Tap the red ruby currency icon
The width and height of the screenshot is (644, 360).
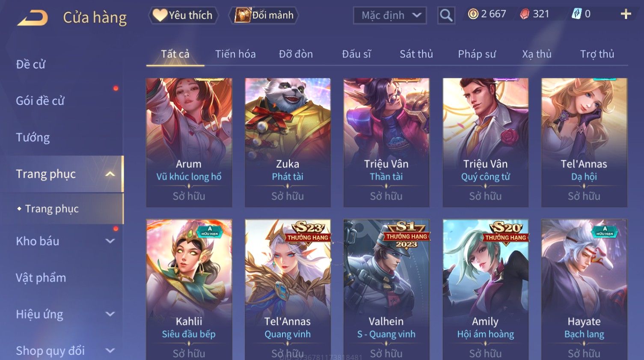point(524,14)
